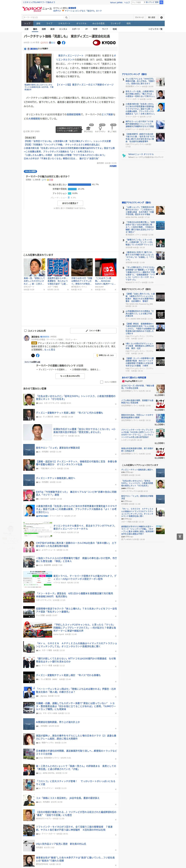The height and width of the screenshot is (868, 186).
Task: Click 共同通信 source link
Action: [x=113, y=166]
